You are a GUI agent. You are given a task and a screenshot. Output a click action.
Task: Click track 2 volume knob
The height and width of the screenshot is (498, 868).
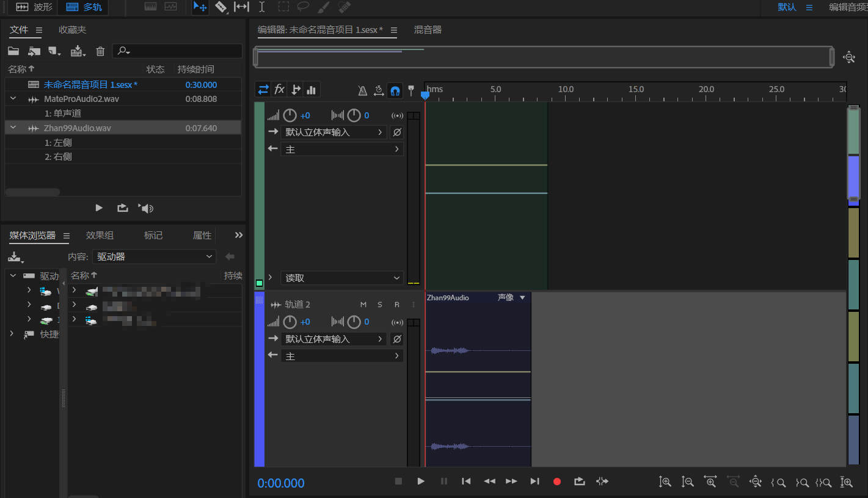[x=290, y=322]
